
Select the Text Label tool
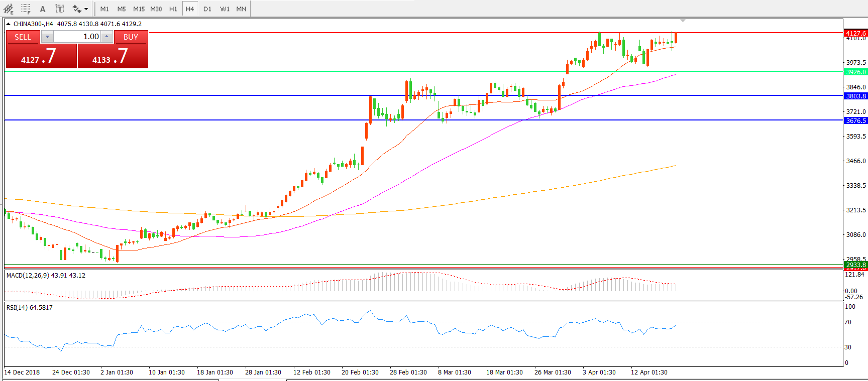(59, 9)
